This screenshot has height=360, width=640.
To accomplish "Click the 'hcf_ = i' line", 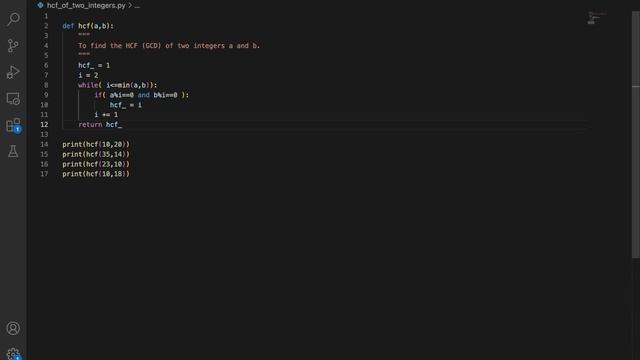I will [x=126, y=105].
